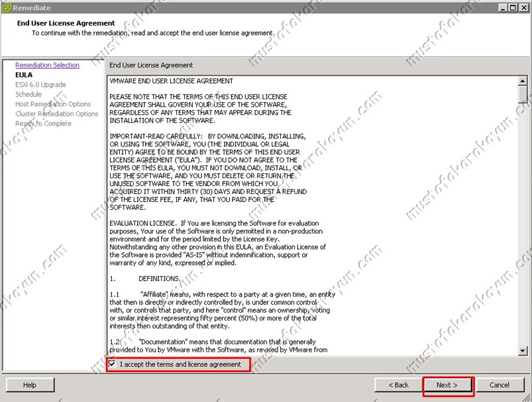Cancel the Remediate wizard
This screenshot has height=402, width=532.
click(x=500, y=385)
